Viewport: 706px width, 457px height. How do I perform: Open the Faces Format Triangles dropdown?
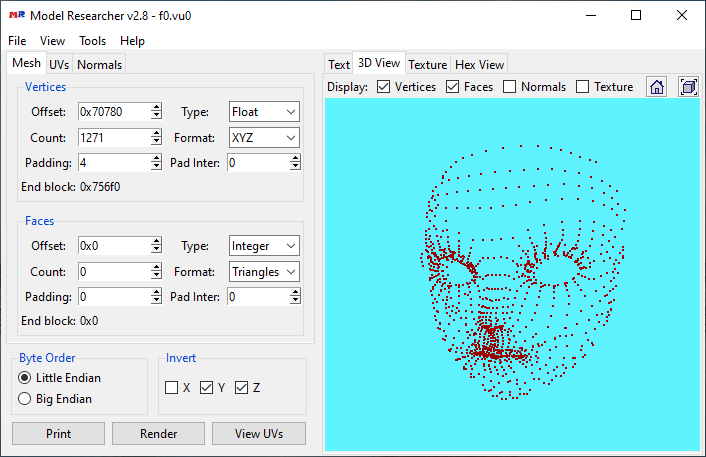[264, 271]
